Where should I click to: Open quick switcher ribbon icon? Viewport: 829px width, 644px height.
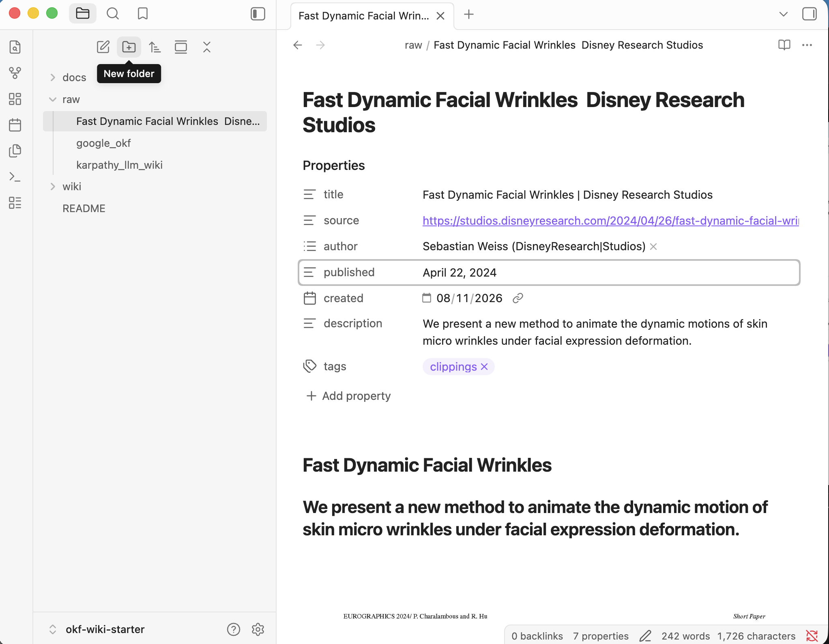tap(15, 47)
